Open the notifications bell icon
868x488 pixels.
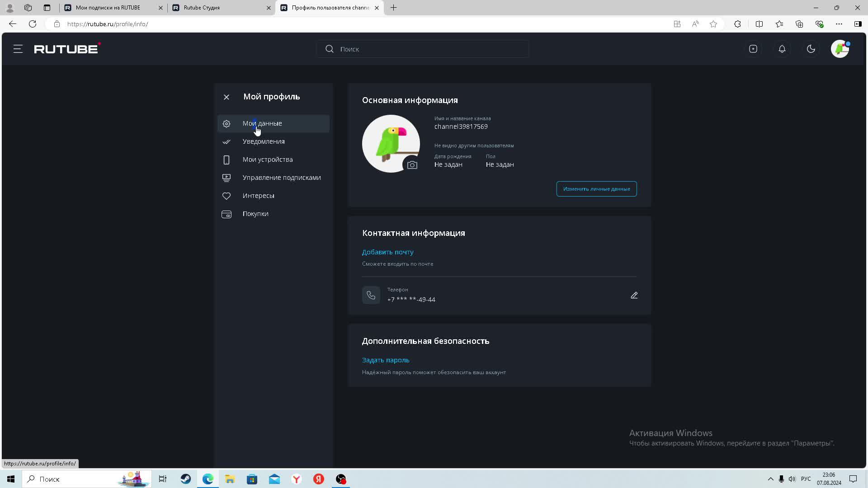coord(782,49)
